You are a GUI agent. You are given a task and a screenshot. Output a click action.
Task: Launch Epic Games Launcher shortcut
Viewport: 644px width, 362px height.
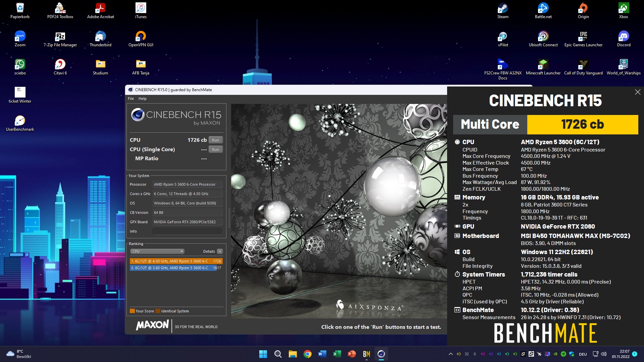pos(583,39)
